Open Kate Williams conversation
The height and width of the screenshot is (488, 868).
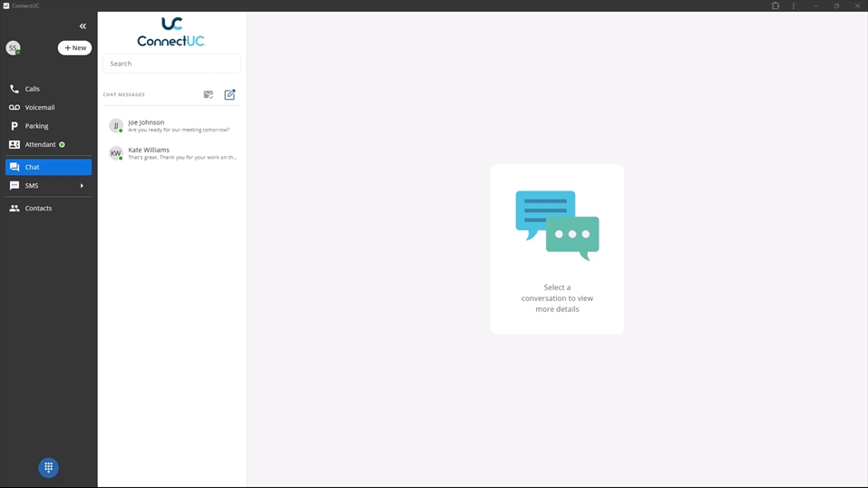[181, 153]
